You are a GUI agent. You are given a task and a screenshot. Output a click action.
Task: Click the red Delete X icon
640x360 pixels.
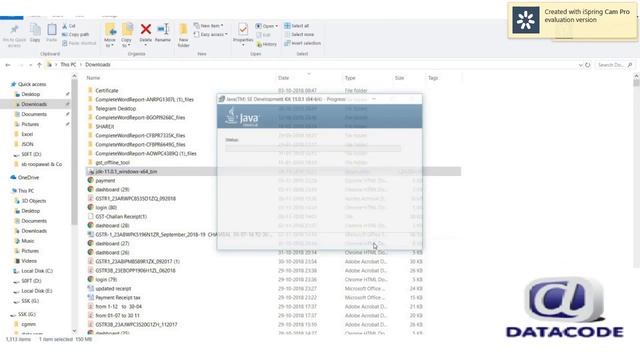(x=146, y=29)
